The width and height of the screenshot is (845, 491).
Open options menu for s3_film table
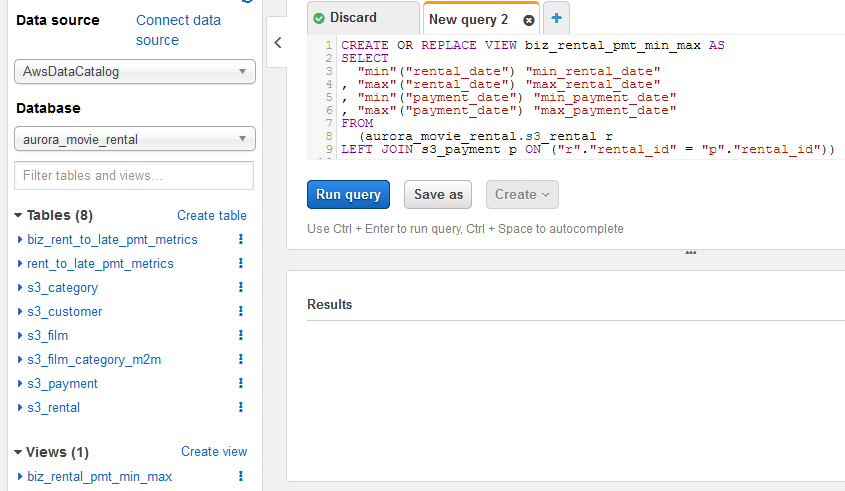[x=241, y=336]
